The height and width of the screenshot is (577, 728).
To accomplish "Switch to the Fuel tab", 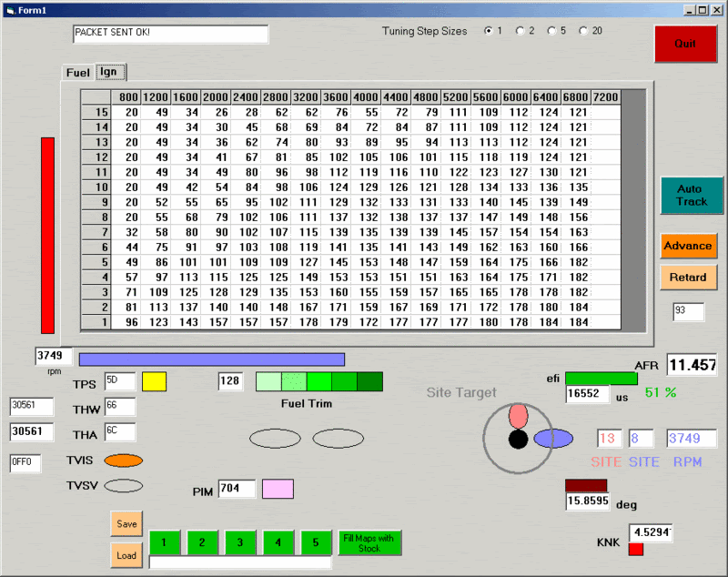I will pyautogui.click(x=77, y=73).
